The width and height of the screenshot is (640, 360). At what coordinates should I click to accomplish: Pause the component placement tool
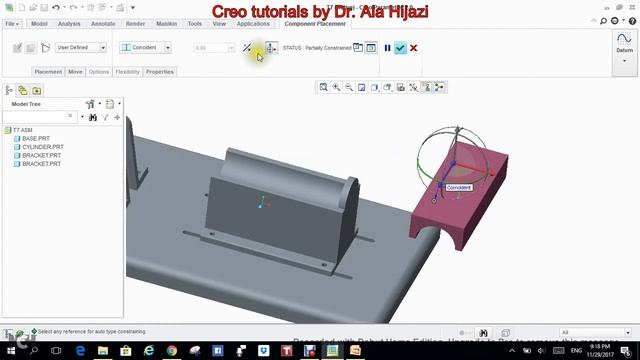click(387, 48)
